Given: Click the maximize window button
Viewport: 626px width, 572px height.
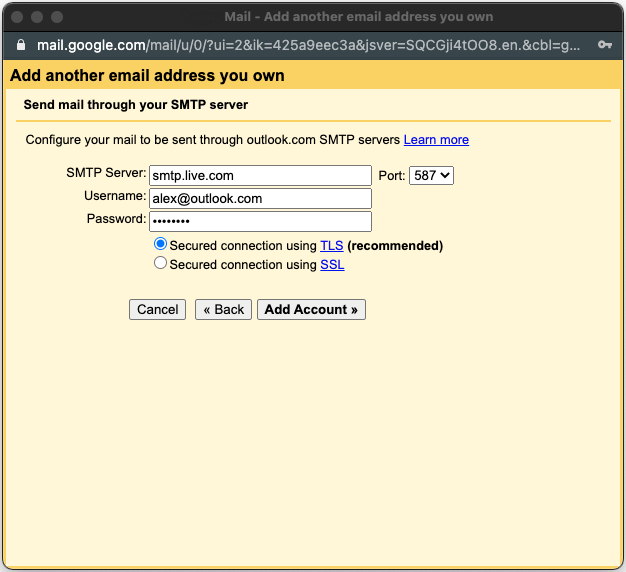Looking at the screenshot, I should (57, 17).
